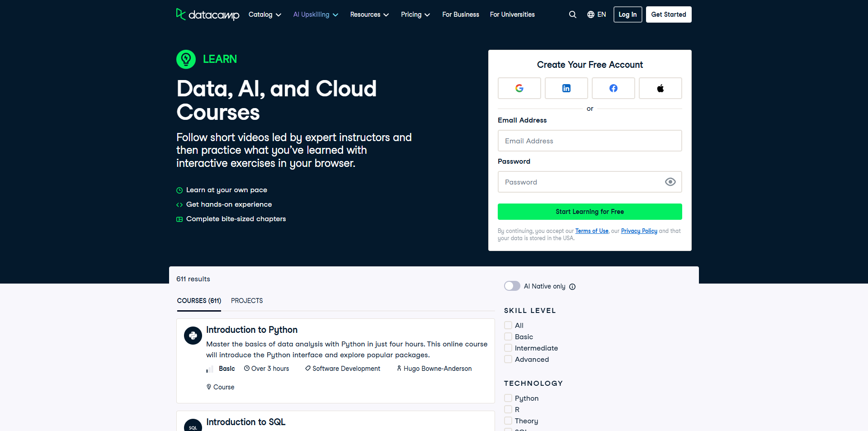Open the Privacy Policy link
Image resolution: width=868 pixels, height=431 pixels.
coord(639,231)
